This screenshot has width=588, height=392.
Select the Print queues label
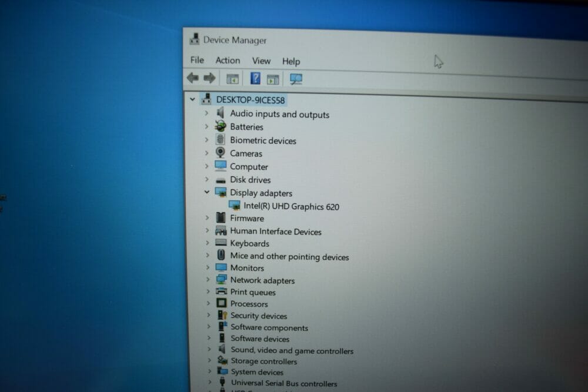253,292
